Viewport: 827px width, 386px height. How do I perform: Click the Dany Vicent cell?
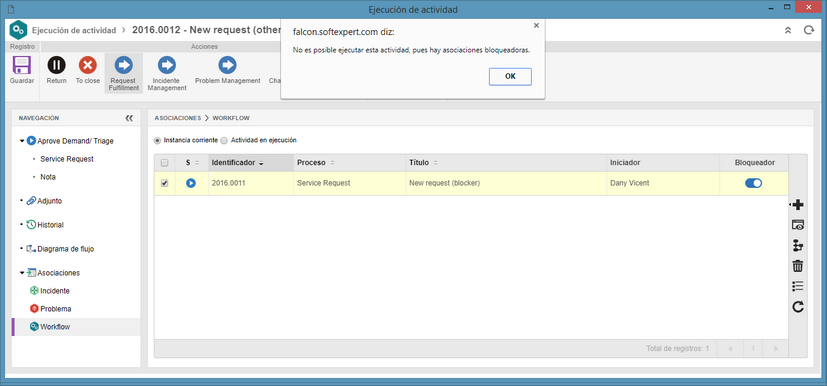[663, 183]
